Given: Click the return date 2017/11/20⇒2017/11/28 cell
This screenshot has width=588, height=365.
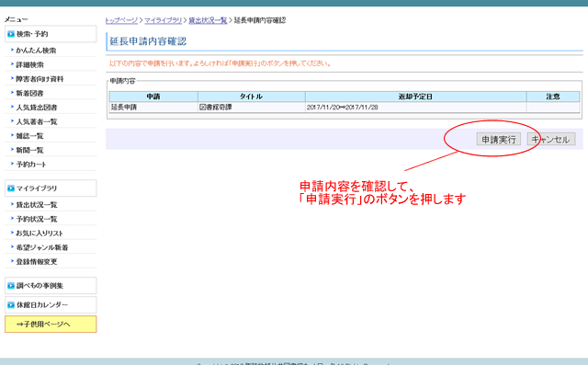Looking at the screenshot, I should [416, 108].
